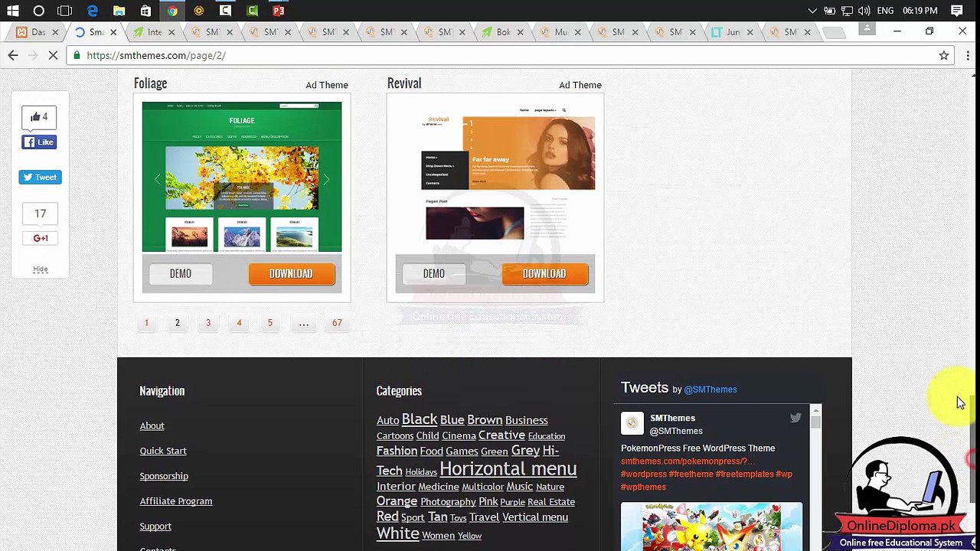Click the page vertical scrollbar thumb
The height and width of the screenshot is (551, 980).
click(x=974, y=448)
